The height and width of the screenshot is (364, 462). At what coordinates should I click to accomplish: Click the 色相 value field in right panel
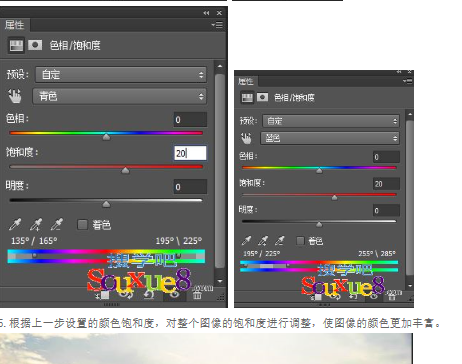(386, 157)
